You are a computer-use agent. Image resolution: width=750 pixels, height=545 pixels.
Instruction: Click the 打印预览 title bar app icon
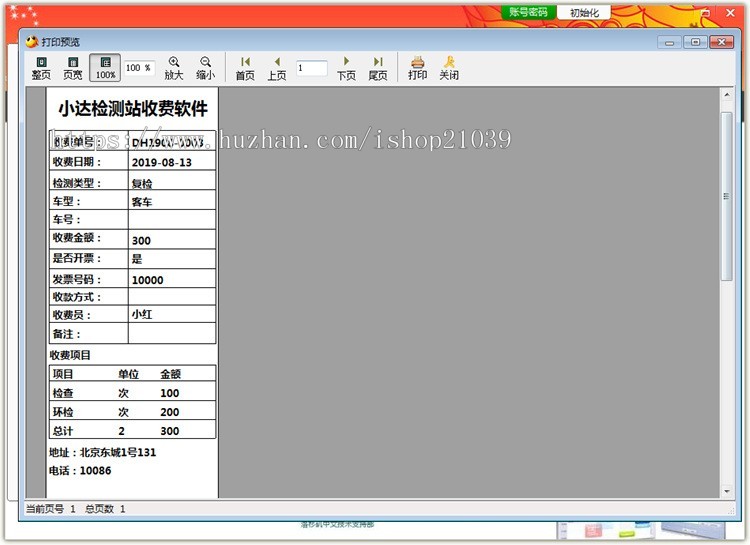[32, 42]
